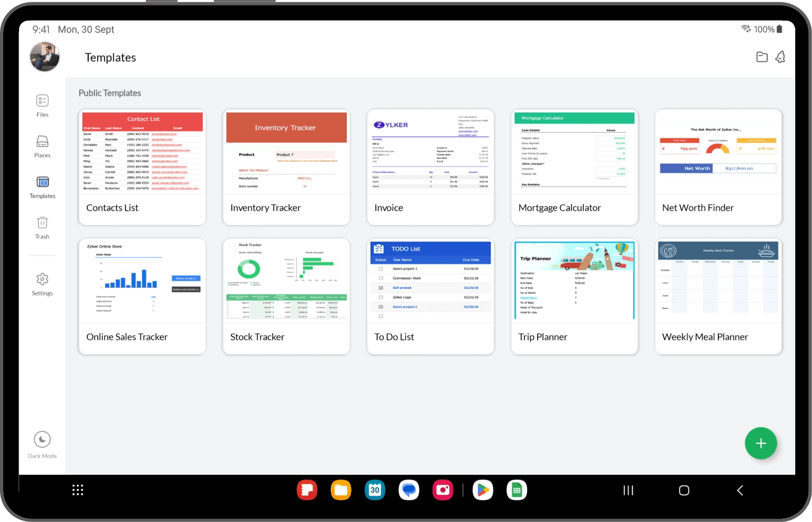The height and width of the screenshot is (522, 812).
Task: Tap the Recents navigation button
Action: click(x=628, y=490)
